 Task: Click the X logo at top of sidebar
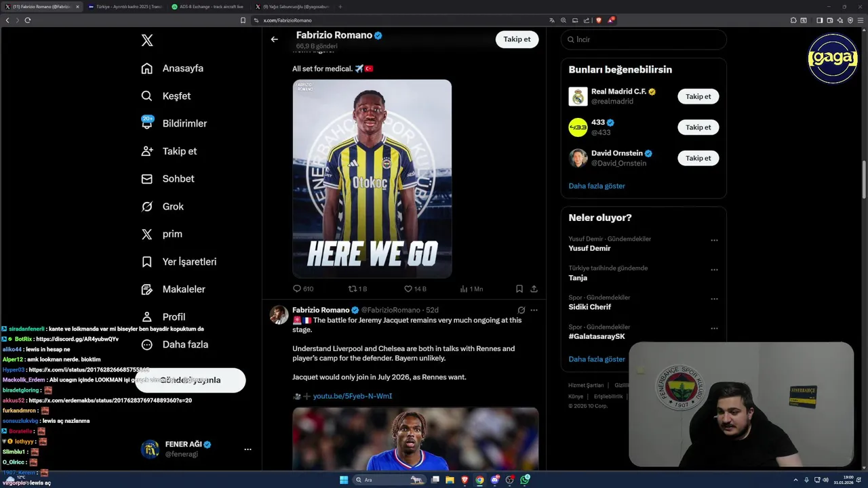[x=147, y=41]
